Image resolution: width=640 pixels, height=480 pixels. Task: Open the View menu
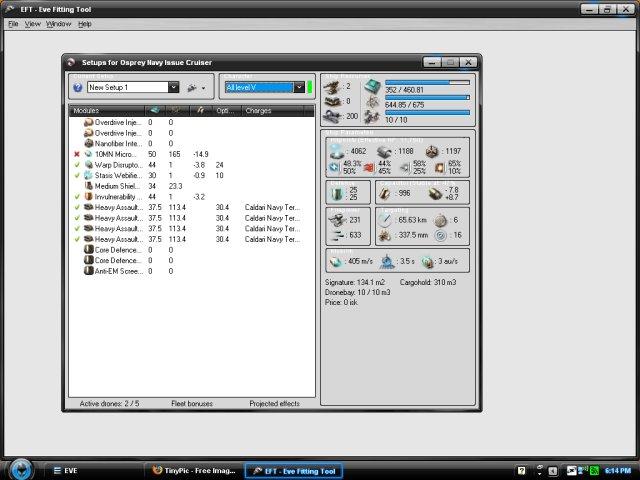click(x=33, y=24)
